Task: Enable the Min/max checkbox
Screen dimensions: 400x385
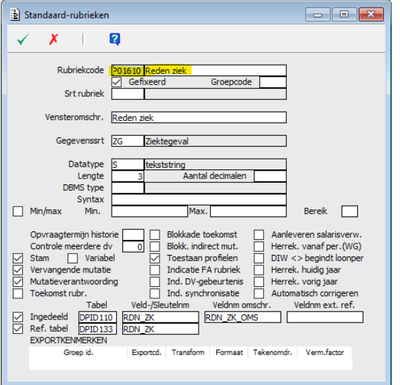Action: (18, 211)
